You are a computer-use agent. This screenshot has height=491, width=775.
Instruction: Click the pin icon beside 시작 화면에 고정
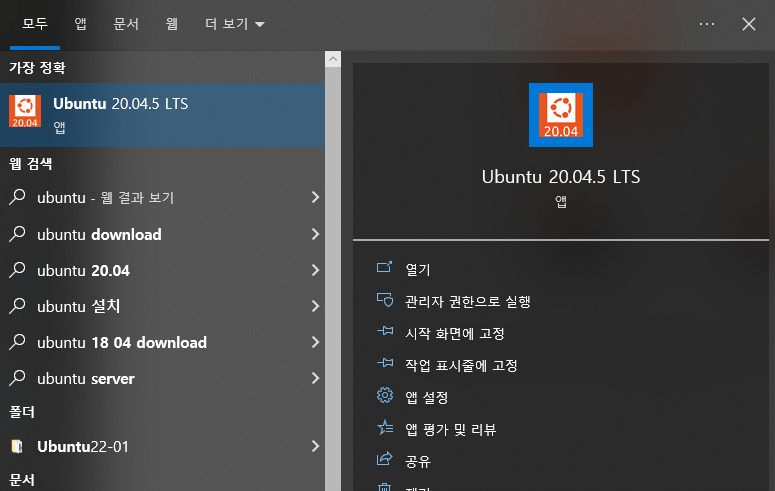click(385, 331)
